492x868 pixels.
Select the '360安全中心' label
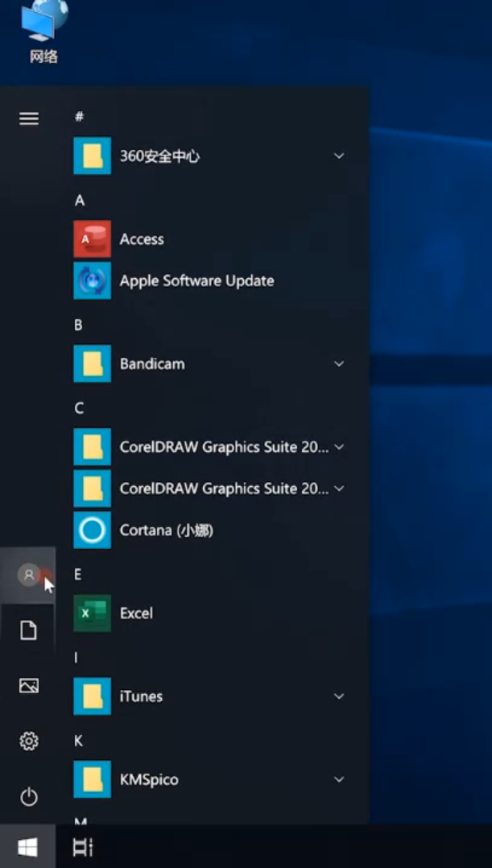pos(159,156)
